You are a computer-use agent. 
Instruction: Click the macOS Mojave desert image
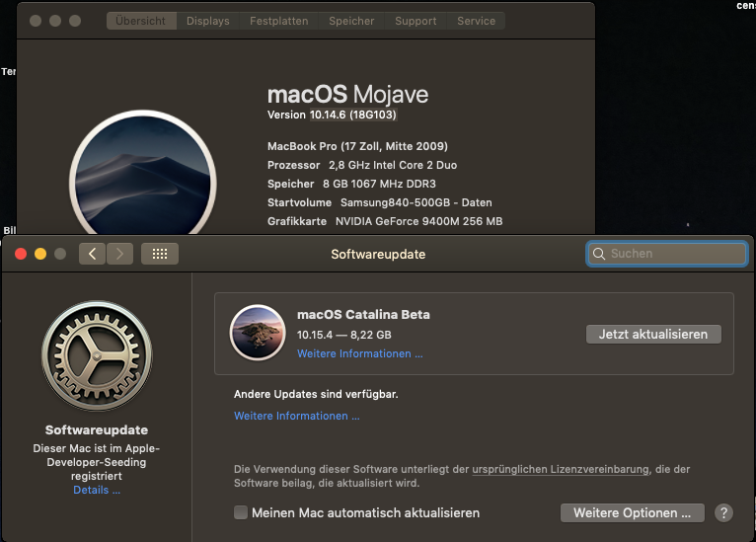point(143,174)
